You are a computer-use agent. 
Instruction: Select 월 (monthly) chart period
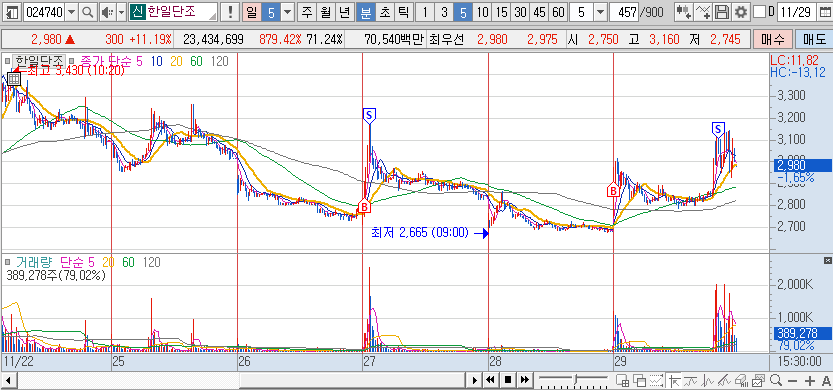tap(326, 12)
